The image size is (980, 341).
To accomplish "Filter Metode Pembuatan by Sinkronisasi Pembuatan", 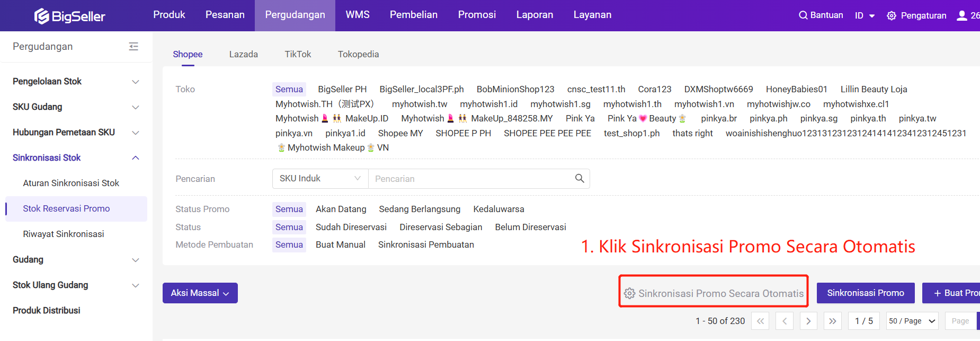I will pyautogui.click(x=426, y=244).
